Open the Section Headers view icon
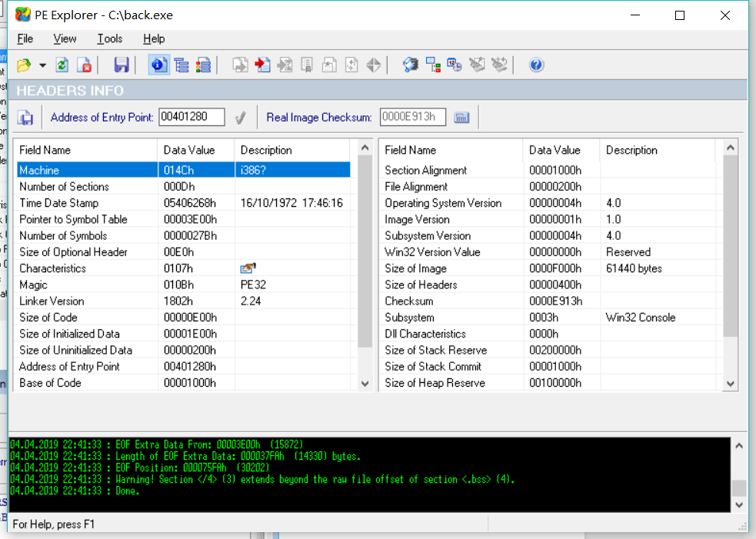 203,65
